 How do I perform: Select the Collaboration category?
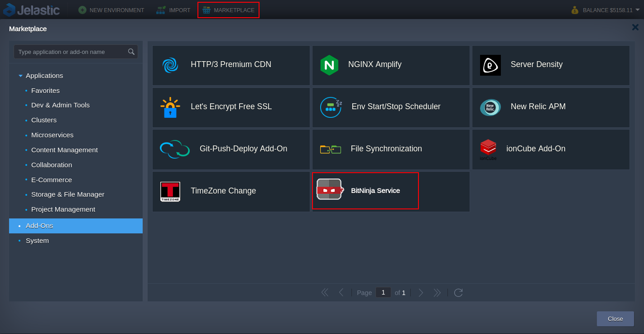point(52,165)
